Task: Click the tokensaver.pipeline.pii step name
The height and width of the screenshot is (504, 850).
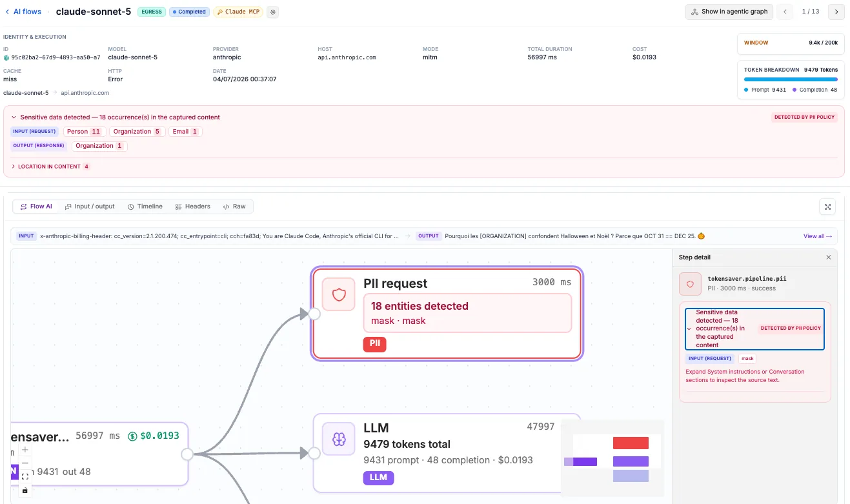Action: [x=747, y=279]
